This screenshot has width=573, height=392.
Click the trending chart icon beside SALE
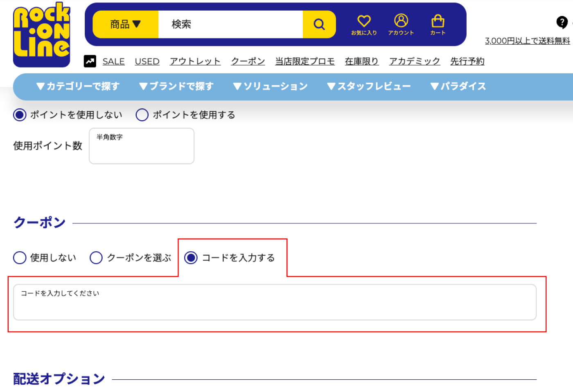90,61
